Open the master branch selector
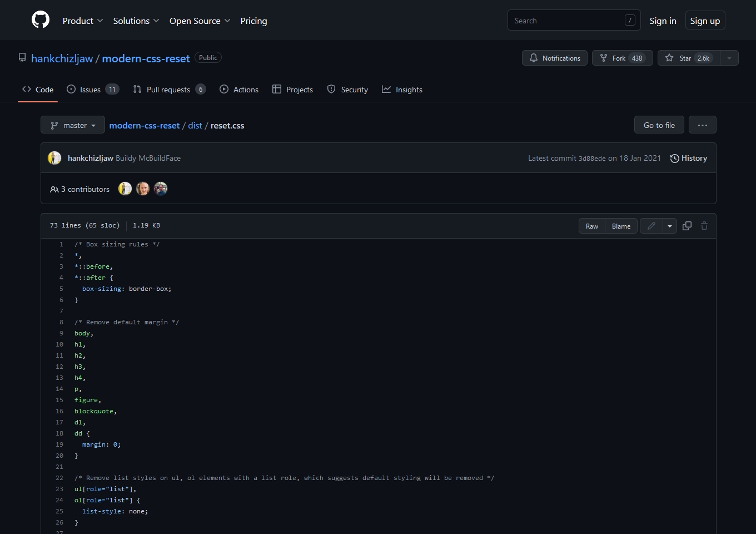Screen dimensions: 756x534 tap(73, 125)
